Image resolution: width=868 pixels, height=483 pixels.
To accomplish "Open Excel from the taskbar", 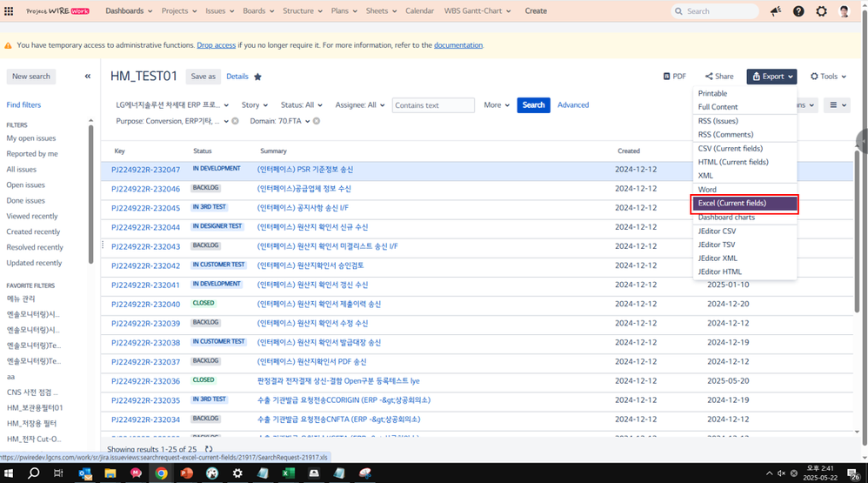I will 289,473.
